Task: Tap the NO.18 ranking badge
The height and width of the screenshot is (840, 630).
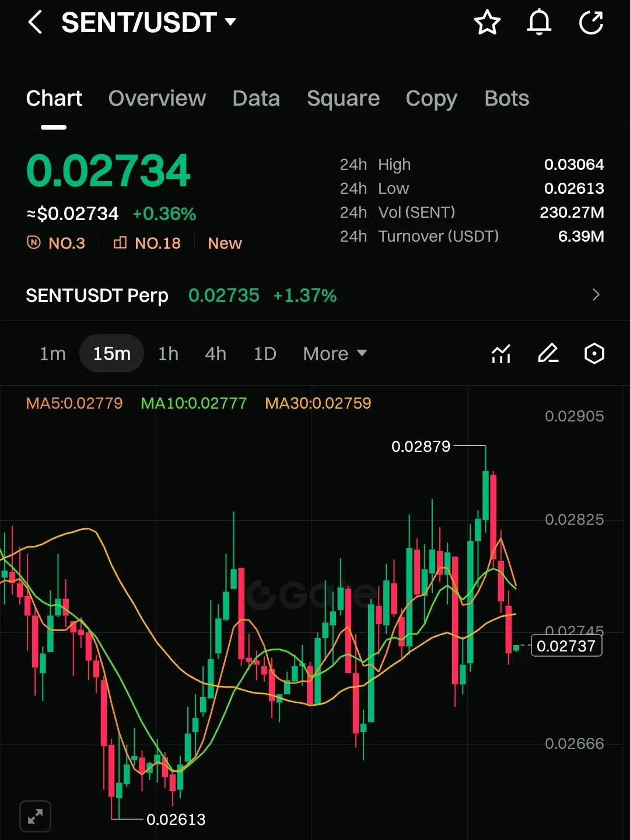Action: [147, 243]
